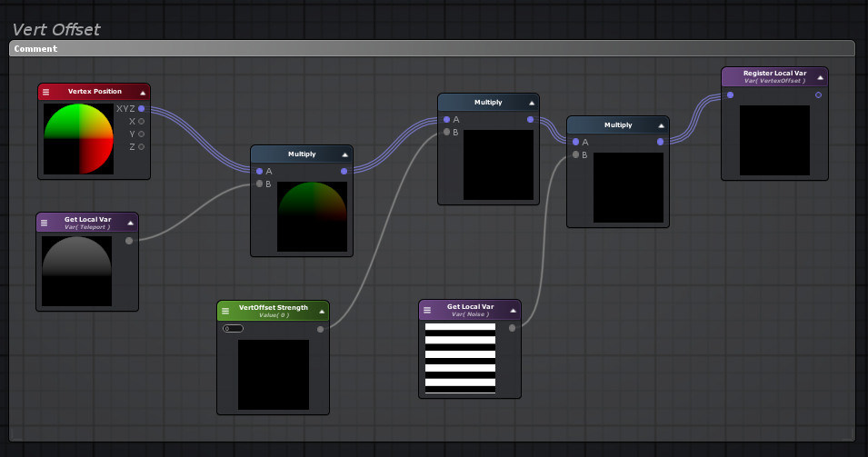The width and height of the screenshot is (868, 457).
Task: Collapse the third Multiply node preview connected to Noise
Action: (661, 126)
